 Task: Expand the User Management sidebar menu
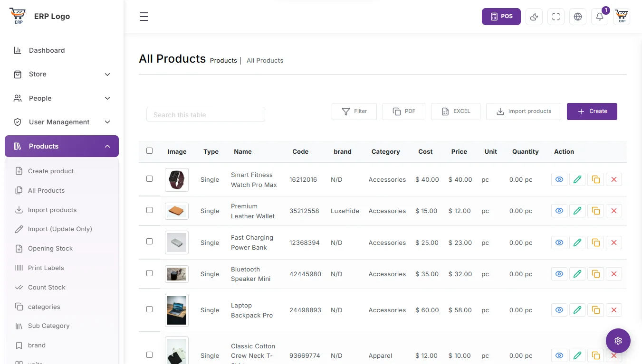pos(62,122)
